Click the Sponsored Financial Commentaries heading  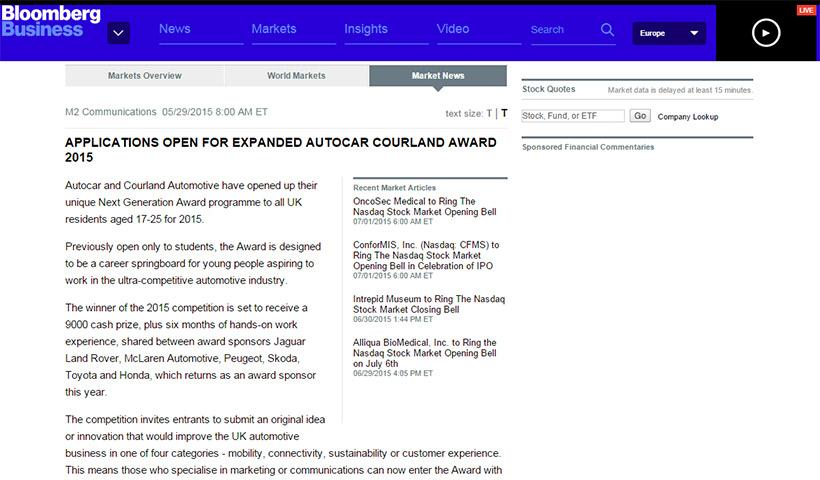click(x=588, y=147)
